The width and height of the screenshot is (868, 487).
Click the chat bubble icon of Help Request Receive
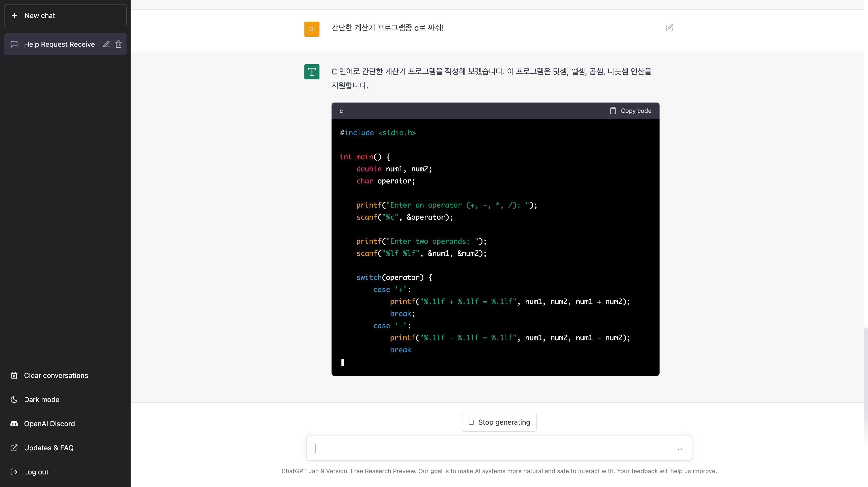pos(14,44)
